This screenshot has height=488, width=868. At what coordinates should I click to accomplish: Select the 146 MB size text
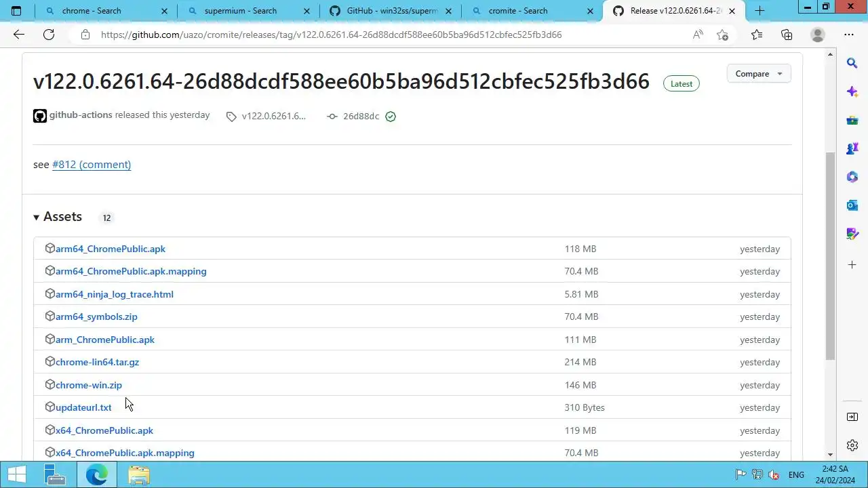pyautogui.click(x=580, y=385)
